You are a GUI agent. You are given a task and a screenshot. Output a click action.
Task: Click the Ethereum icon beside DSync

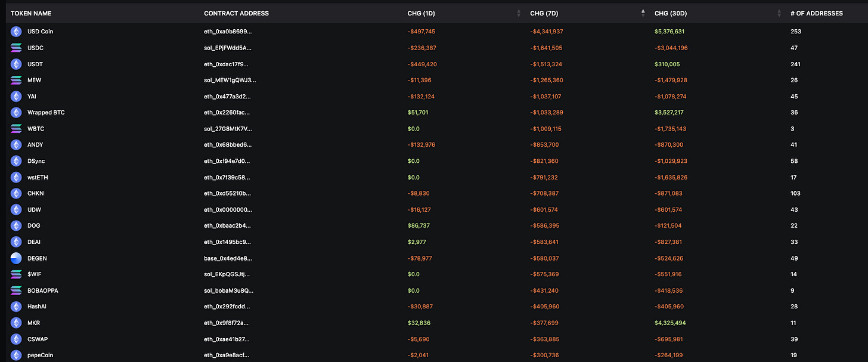pos(16,161)
